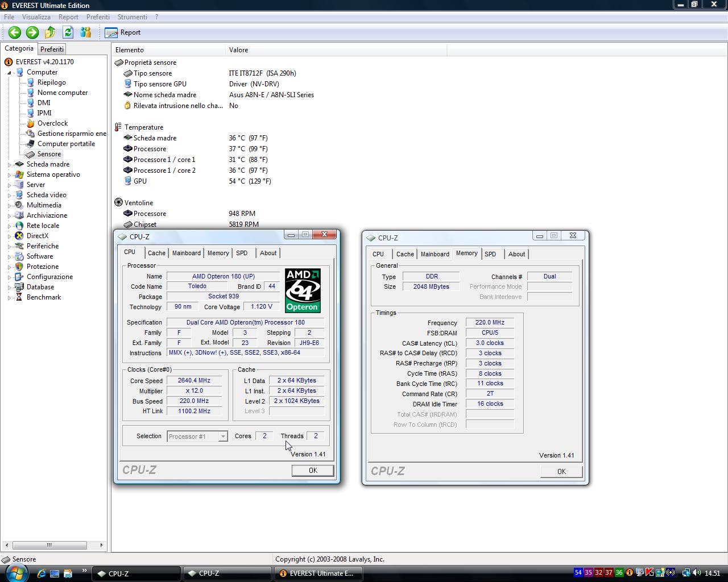Click OK in the left CPU-Z window
The height and width of the screenshot is (582, 728).
pyautogui.click(x=313, y=471)
